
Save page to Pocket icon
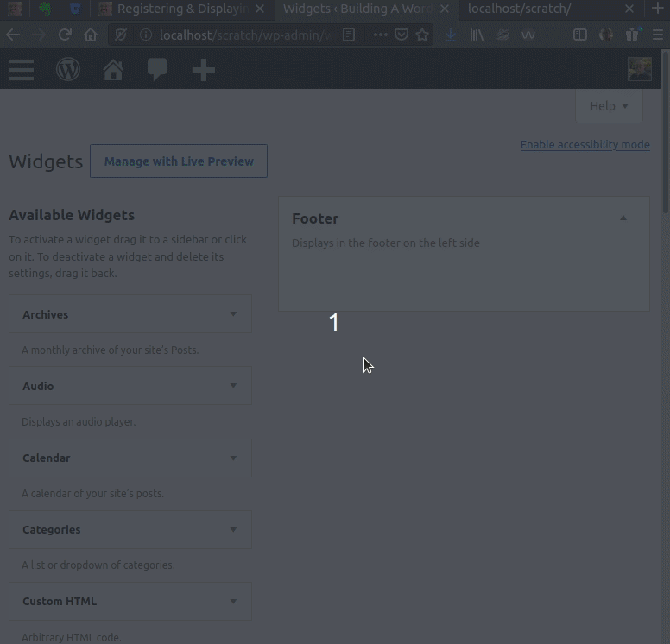tap(401, 35)
